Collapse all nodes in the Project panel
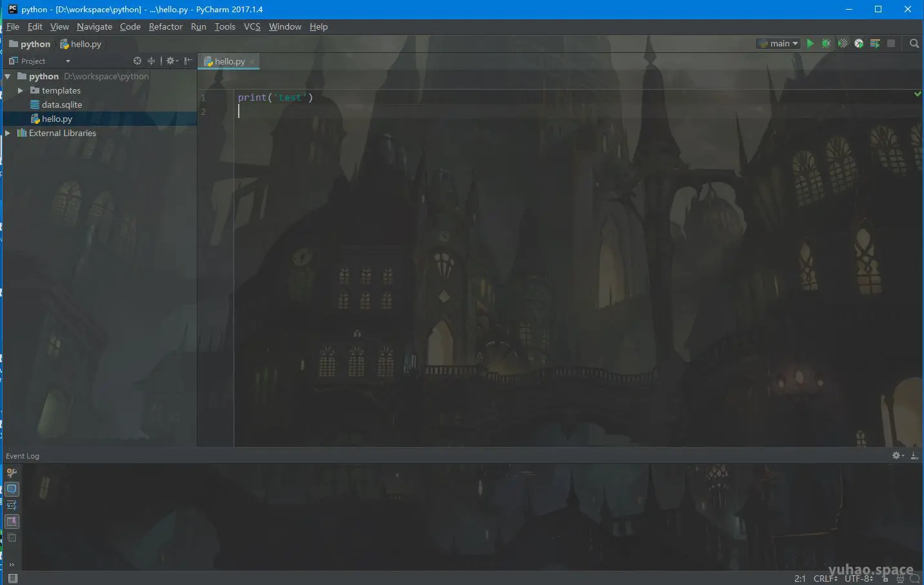This screenshot has height=585, width=924. 151,61
